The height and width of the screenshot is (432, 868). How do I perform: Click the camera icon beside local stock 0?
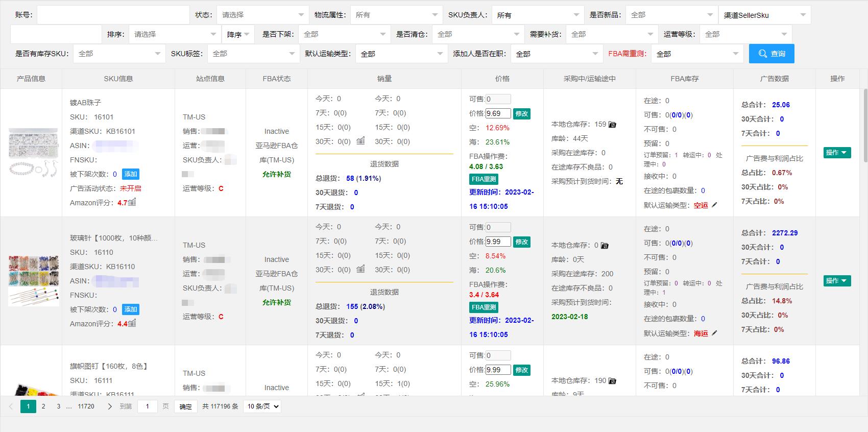click(x=605, y=246)
